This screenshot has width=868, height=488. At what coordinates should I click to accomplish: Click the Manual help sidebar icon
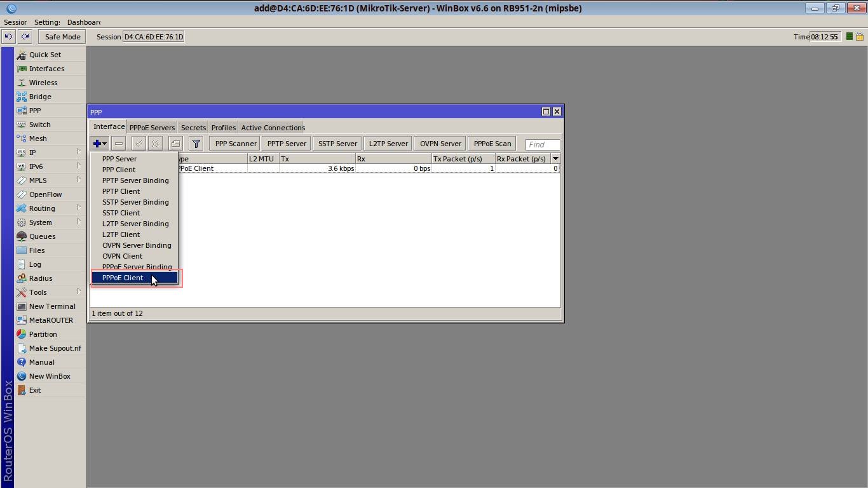tap(22, 362)
